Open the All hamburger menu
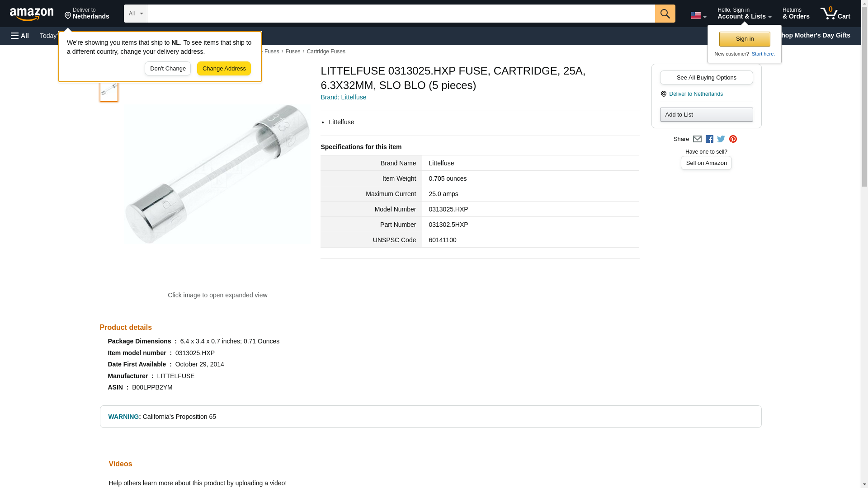The width and height of the screenshot is (868, 488). (20, 36)
